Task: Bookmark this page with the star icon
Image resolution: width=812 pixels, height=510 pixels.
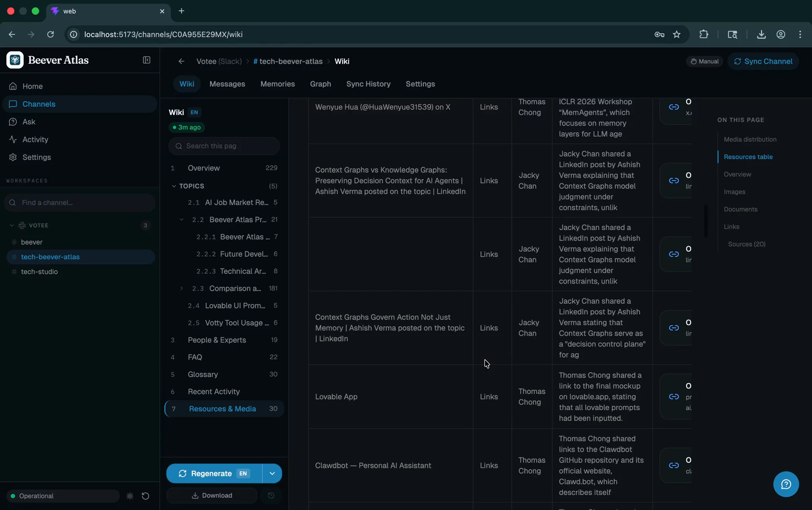Action: (x=677, y=35)
